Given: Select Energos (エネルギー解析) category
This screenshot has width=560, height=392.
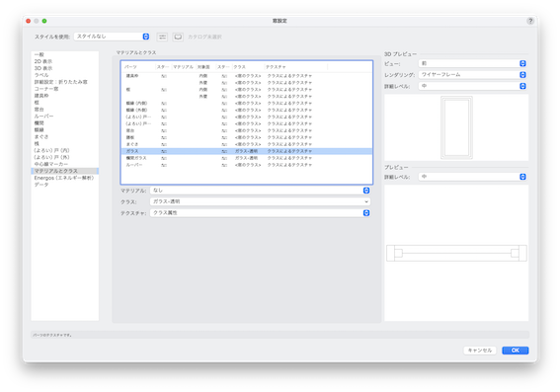Looking at the screenshot, I should coord(64,178).
